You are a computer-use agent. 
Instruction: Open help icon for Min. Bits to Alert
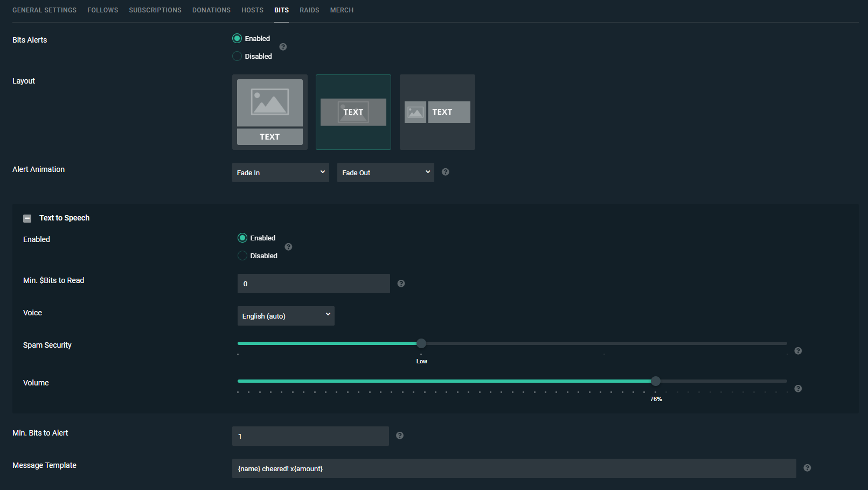click(400, 436)
